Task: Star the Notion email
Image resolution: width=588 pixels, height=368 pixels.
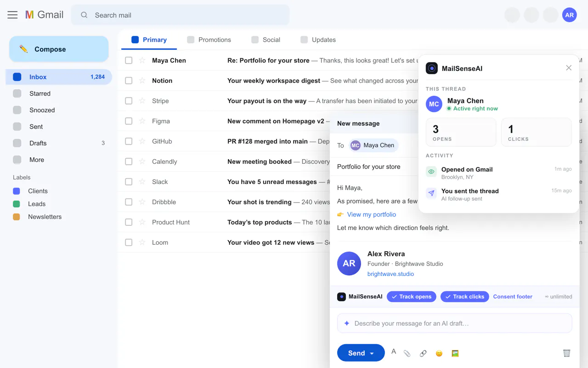Action: point(142,80)
